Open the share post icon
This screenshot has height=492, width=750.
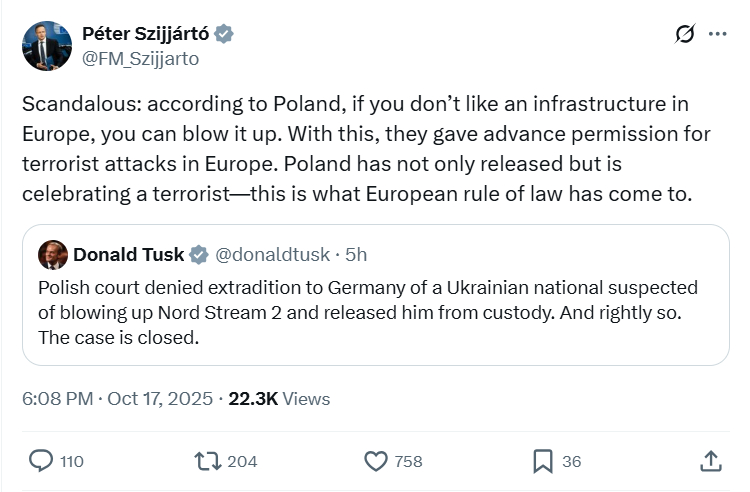click(x=710, y=461)
